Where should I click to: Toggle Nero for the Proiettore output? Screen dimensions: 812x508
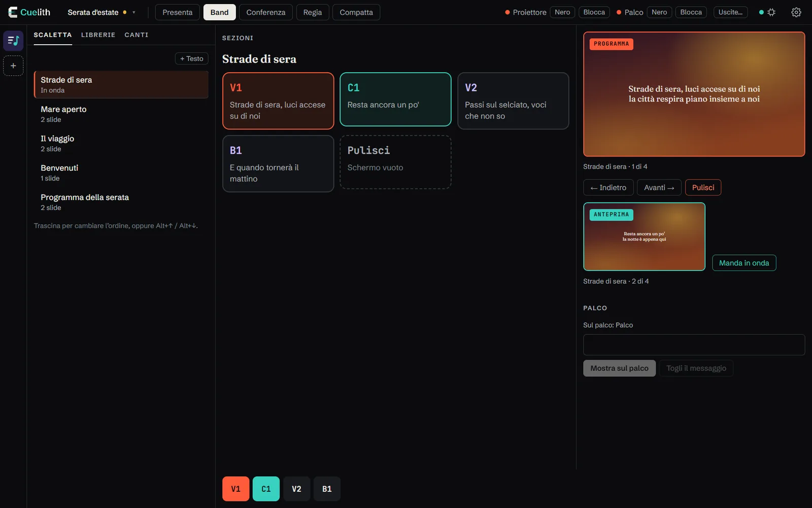coord(562,12)
